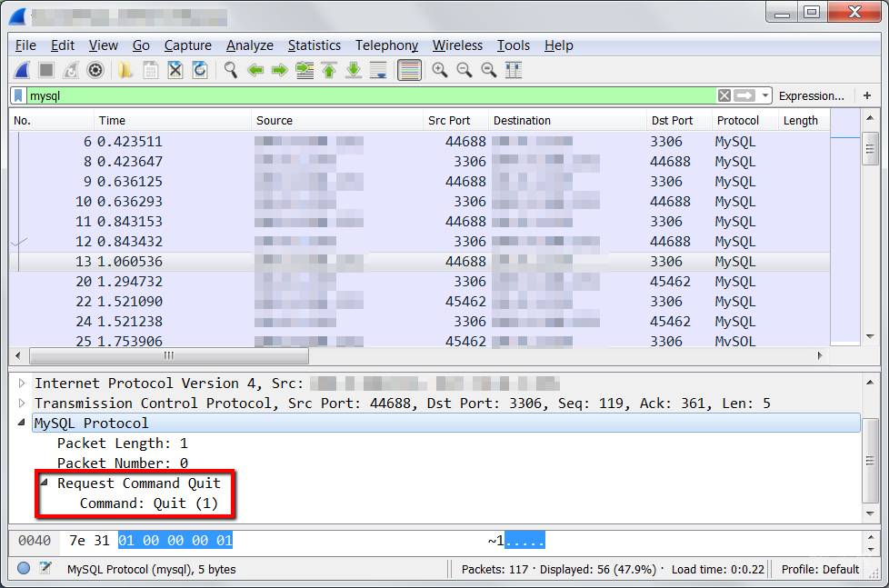Screen dimensions: 889x588
Task: Jump to the last packet
Action: 354,70
